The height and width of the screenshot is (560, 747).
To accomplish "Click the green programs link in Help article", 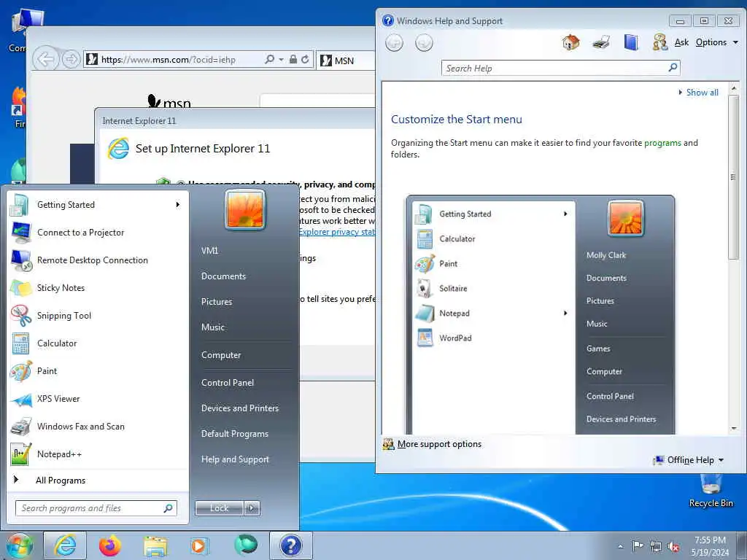I will 662,143.
